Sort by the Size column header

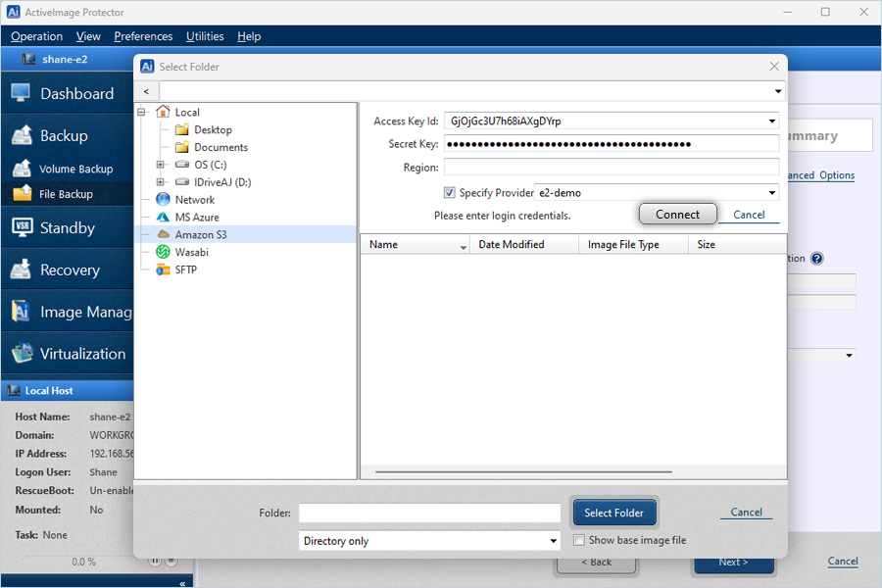pyautogui.click(x=737, y=244)
